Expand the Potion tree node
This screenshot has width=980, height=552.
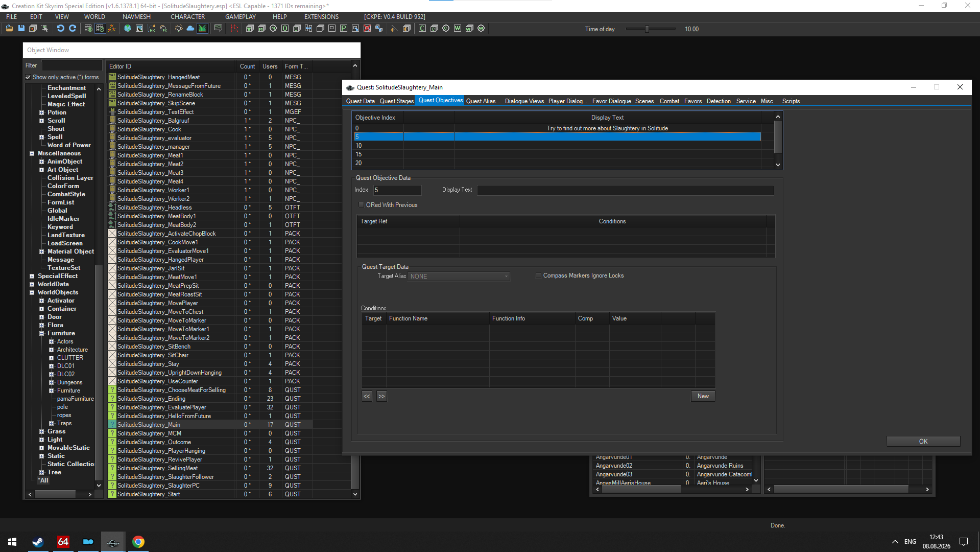(x=42, y=112)
